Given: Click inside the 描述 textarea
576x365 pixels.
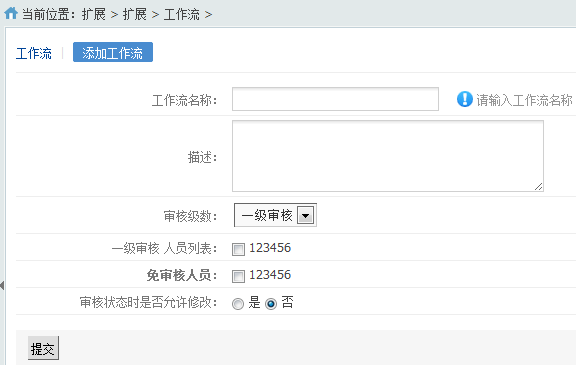Looking at the screenshot, I should tap(388, 156).
